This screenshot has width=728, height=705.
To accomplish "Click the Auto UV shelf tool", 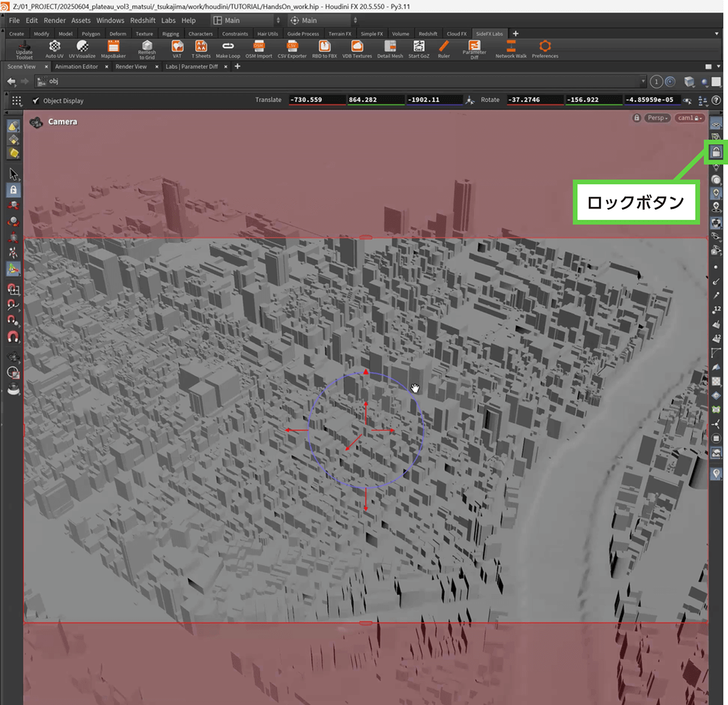I will pyautogui.click(x=55, y=47).
